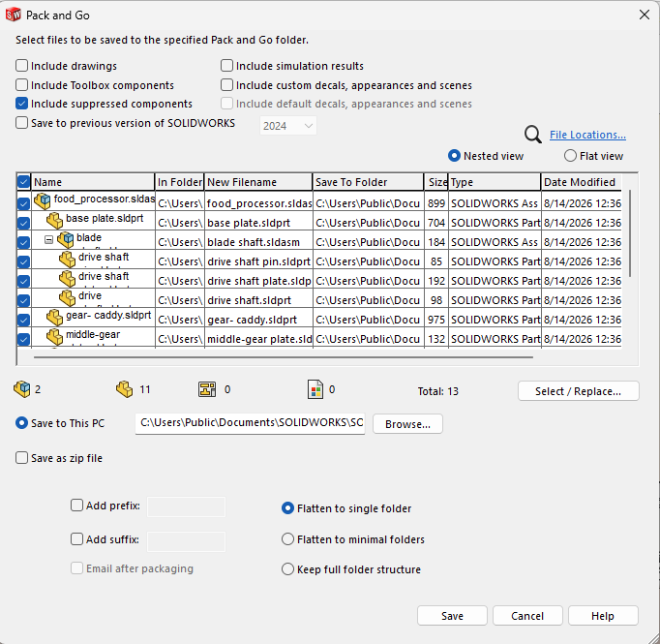Click the Add suffix text field
Screen dimensions: 660x644
[x=186, y=541]
